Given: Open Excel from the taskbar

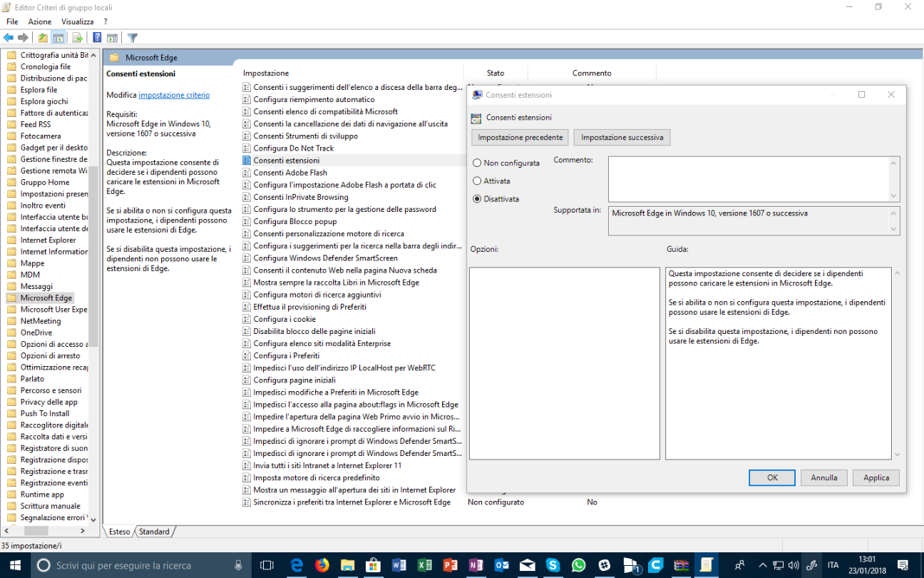Looking at the screenshot, I should pos(424,565).
